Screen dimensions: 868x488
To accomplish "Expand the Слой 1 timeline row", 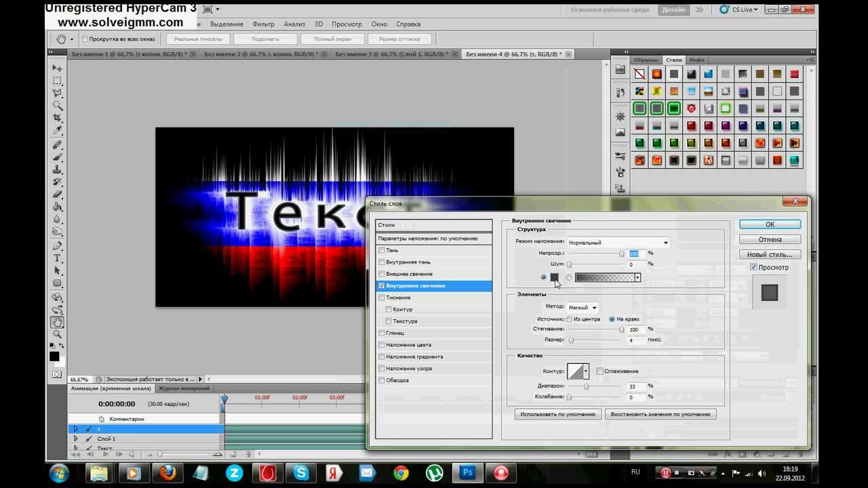I will pyautogui.click(x=75, y=439).
